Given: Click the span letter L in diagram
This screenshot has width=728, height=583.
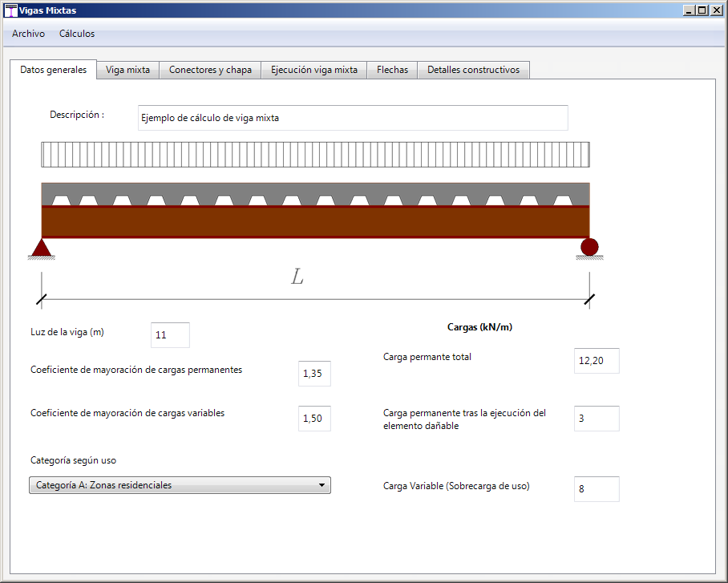Looking at the screenshot, I should coord(297,277).
